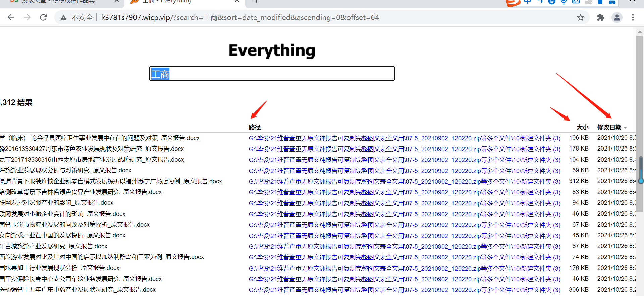The height and width of the screenshot is (296, 644).
Task: Close the Everything search tab
Action: [237, 1]
